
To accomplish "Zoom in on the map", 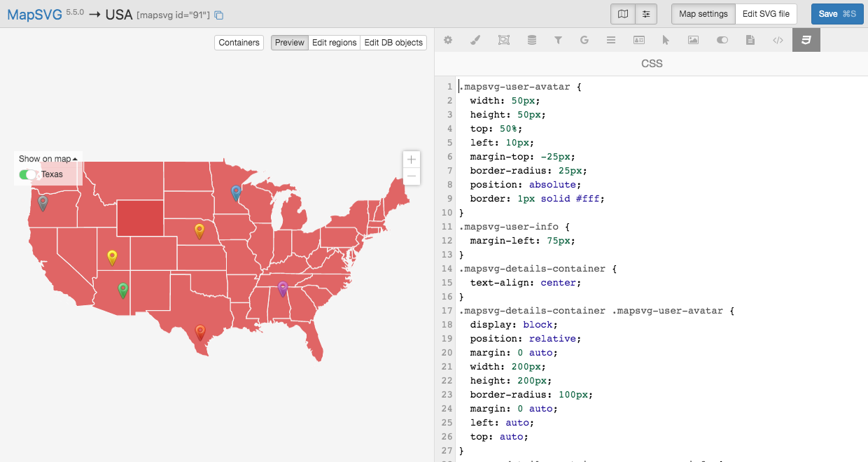I will click(412, 159).
